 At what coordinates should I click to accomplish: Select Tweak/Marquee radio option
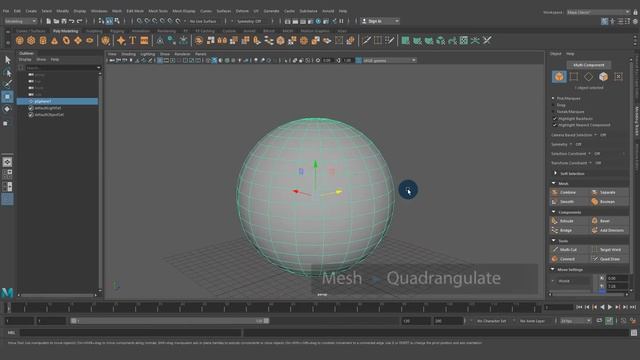click(553, 111)
